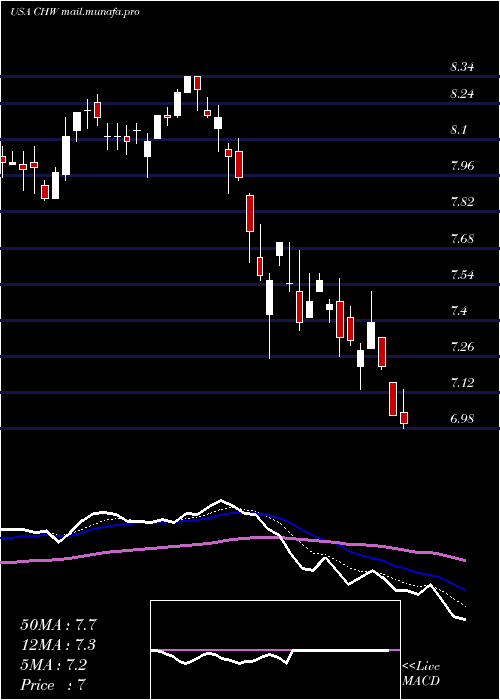Click the 8.24 price level label
Viewport: 500px width, 700px height.
(462, 94)
